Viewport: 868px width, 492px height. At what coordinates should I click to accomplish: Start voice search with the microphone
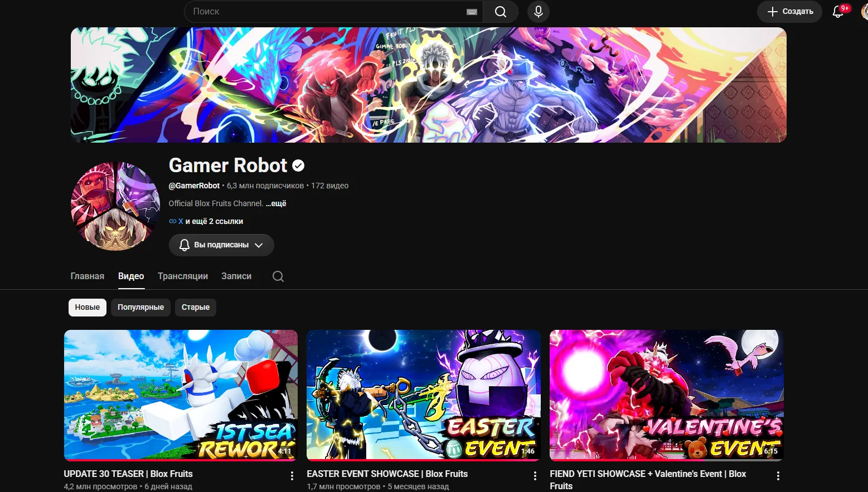click(538, 12)
